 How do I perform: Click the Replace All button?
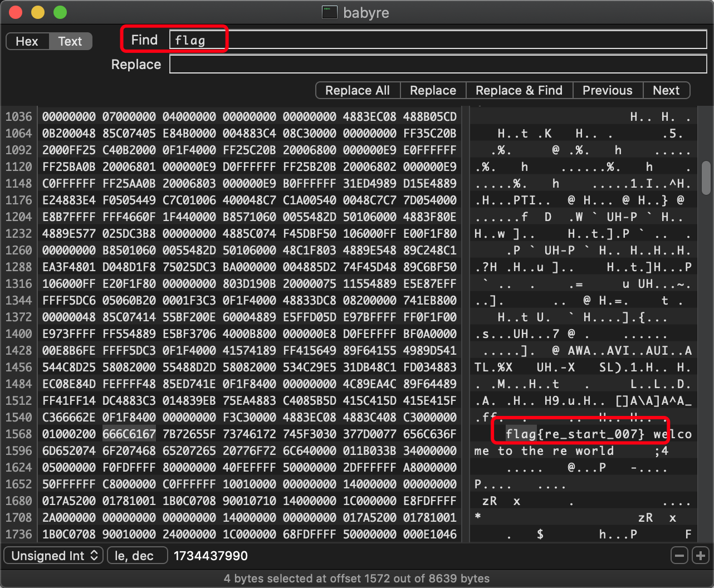pyautogui.click(x=358, y=90)
